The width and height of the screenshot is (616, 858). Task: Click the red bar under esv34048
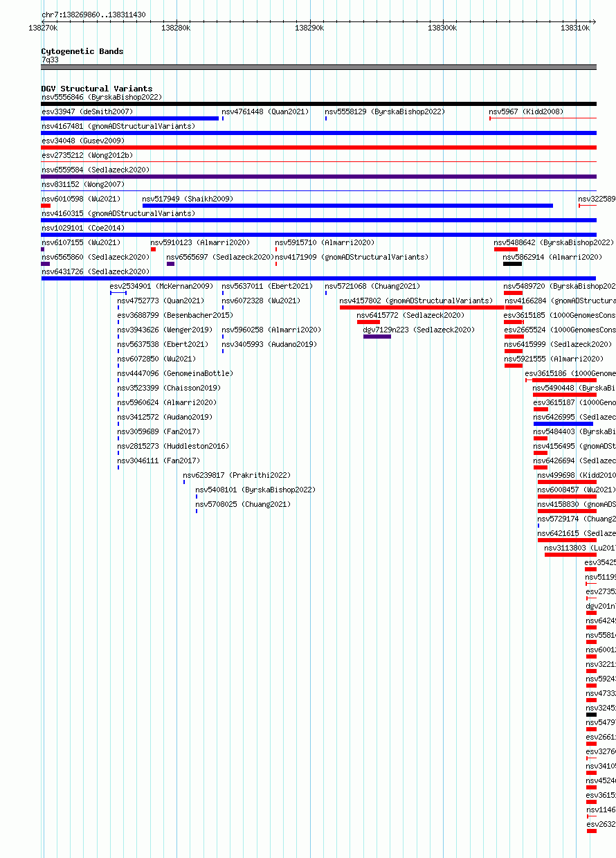click(318, 148)
